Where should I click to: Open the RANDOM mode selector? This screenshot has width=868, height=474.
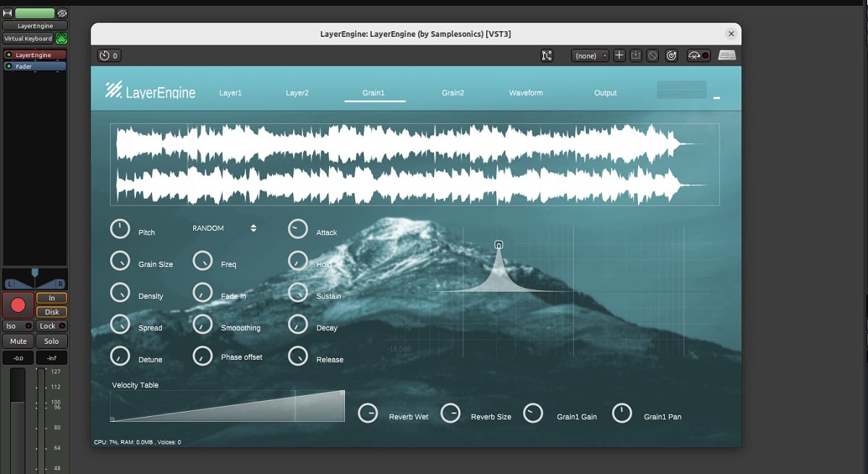pyautogui.click(x=224, y=228)
